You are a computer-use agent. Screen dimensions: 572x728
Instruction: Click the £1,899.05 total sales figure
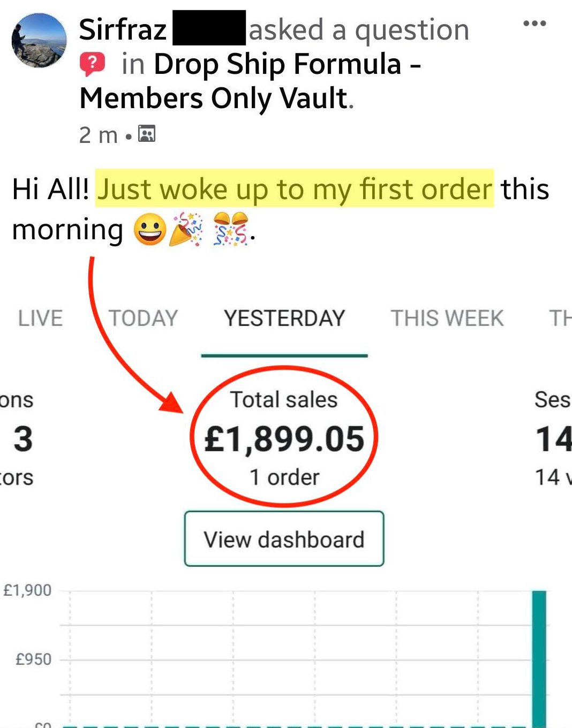[284, 439]
